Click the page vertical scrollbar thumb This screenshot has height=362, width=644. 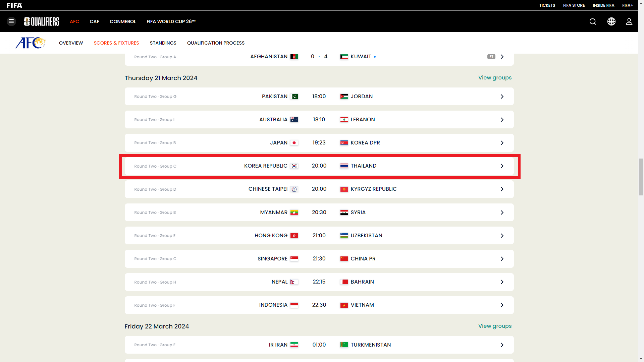tap(641, 177)
